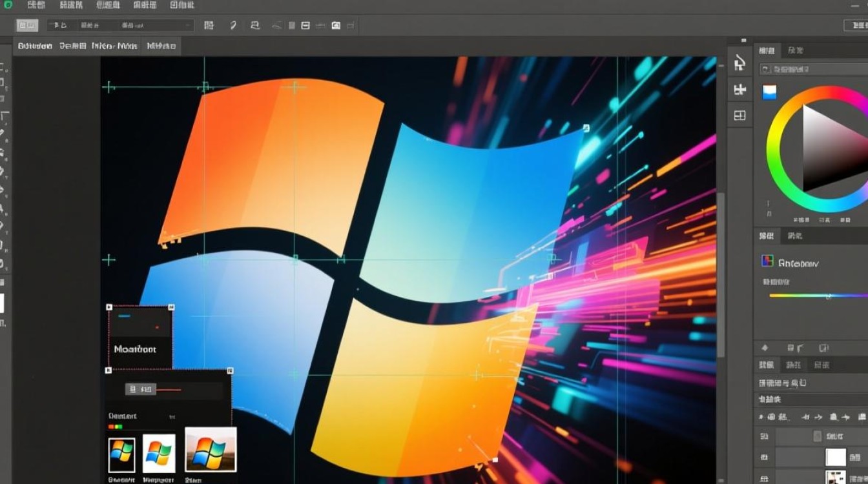Click the grid columns icon in the options bar
868x484 pixels.
pos(209,26)
